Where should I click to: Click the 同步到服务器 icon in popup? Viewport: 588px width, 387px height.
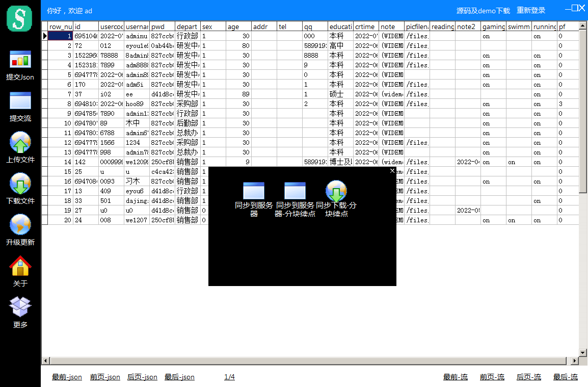[254, 190]
